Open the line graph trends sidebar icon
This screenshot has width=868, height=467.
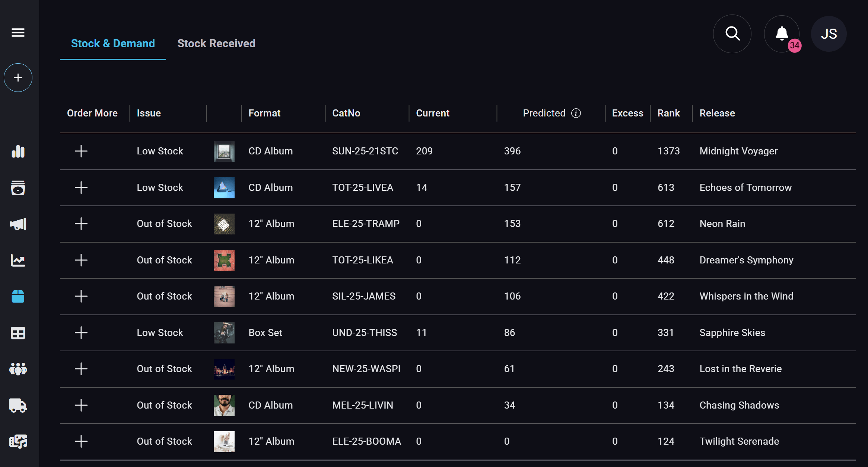[x=18, y=260]
